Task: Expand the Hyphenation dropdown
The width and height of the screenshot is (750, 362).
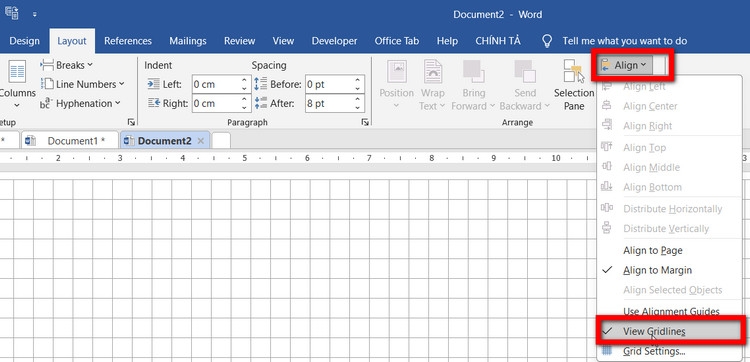Action: (118, 103)
